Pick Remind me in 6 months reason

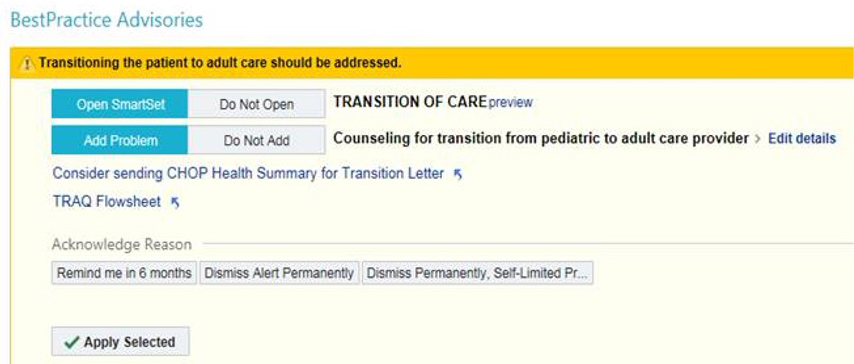125,273
